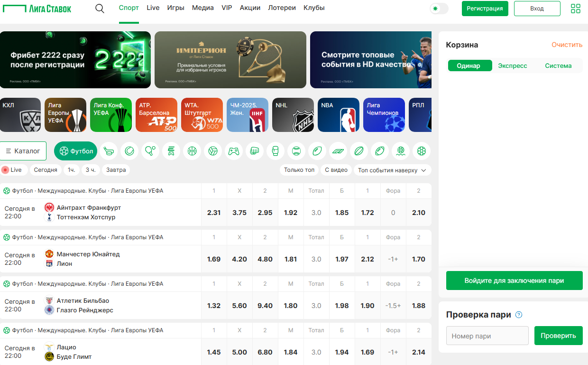Click the Глазго Рейнджерс team crest
This screenshot has width=588, height=365.
[x=49, y=310]
